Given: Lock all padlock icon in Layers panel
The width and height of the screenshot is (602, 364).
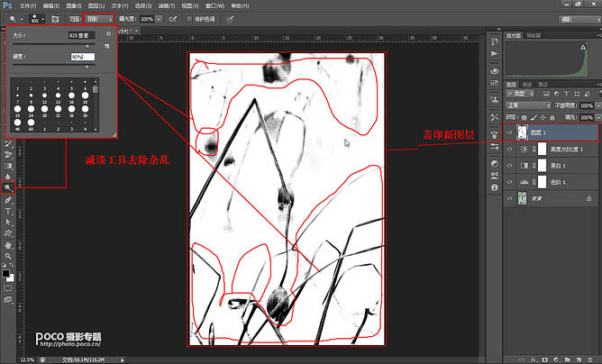Looking at the screenshot, I should pyautogui.click(x=552, y=117).
